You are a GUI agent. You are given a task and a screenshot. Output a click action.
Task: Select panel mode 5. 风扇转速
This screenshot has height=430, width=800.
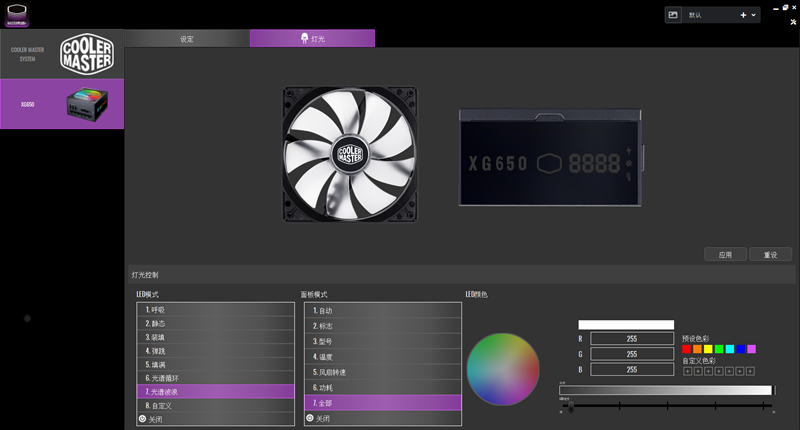point(383,372)
